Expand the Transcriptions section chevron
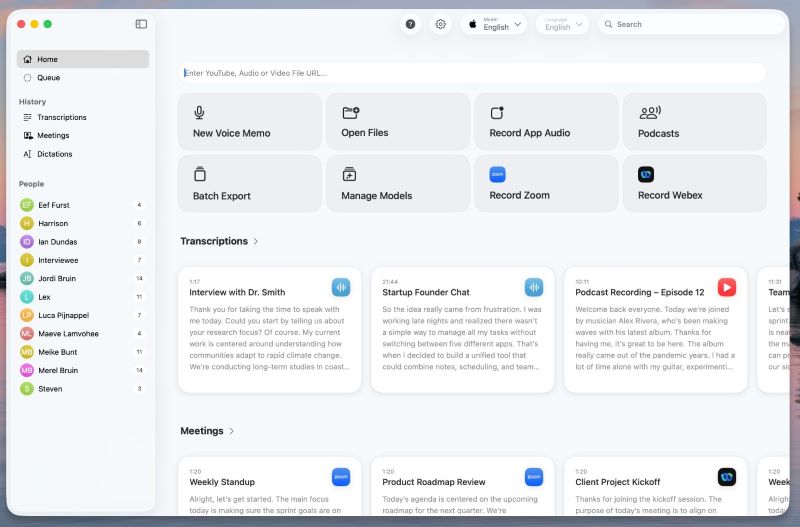 coord(256,241)
